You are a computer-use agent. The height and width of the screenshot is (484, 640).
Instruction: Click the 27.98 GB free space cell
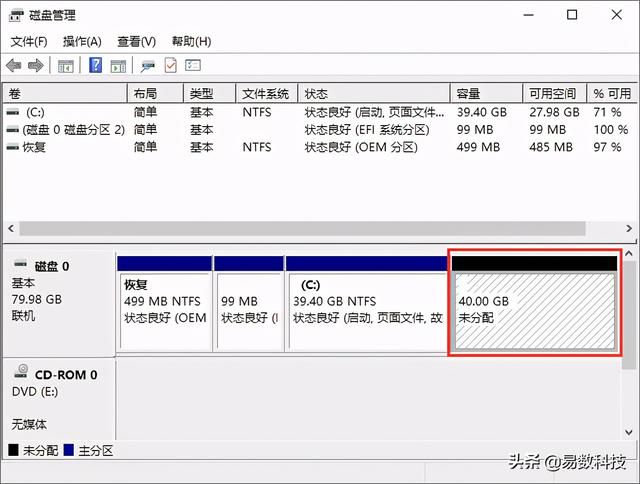click(x=554, y=112)
